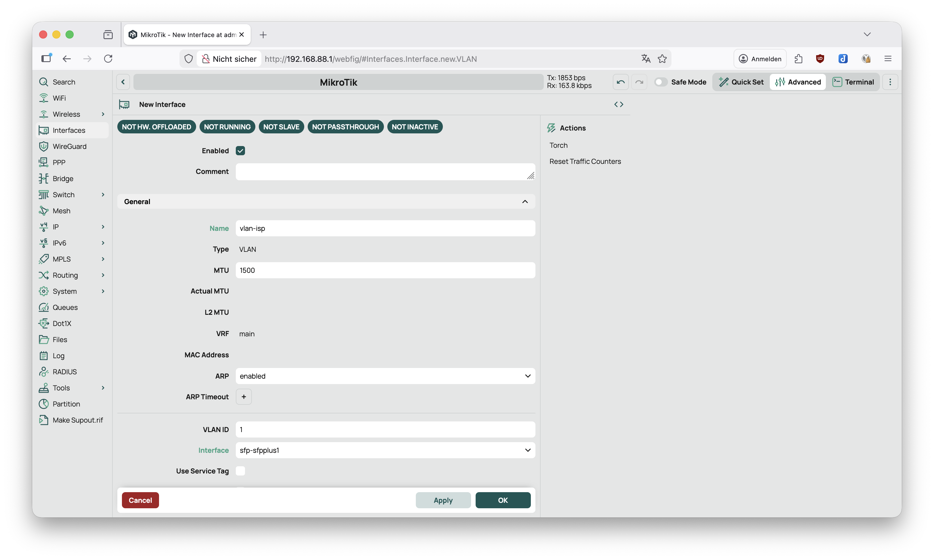The height and width of the screenshot is (560, 934).
Task: Sign in with the Anmelden button
Action: coord(760,59)
